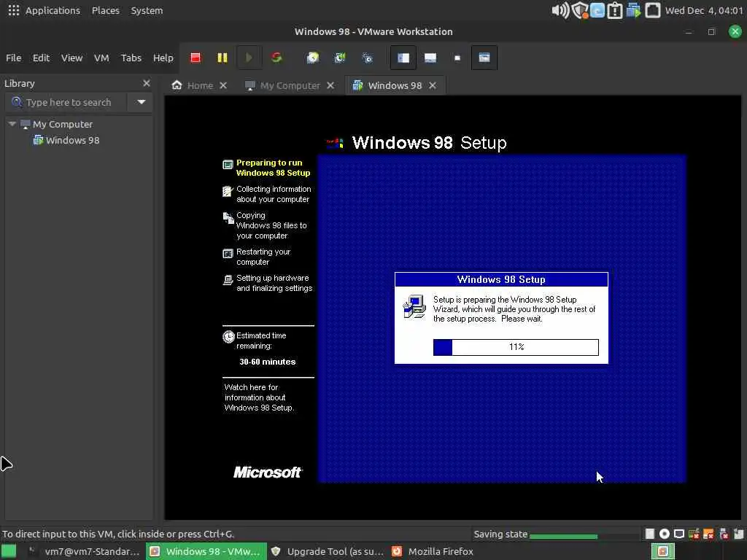
Task: Collapse the My Computer tree node
Action: 12,124
